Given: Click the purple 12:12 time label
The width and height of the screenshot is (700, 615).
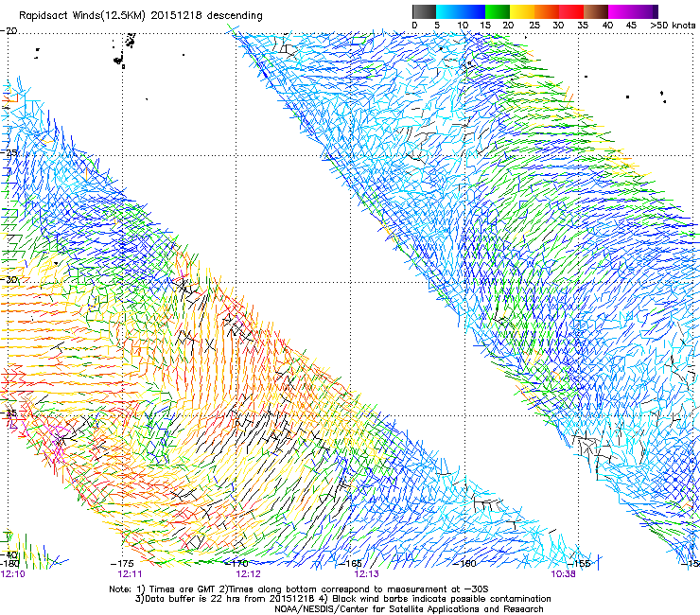Looking at the screenshot, I should click(x=248, y=574).
